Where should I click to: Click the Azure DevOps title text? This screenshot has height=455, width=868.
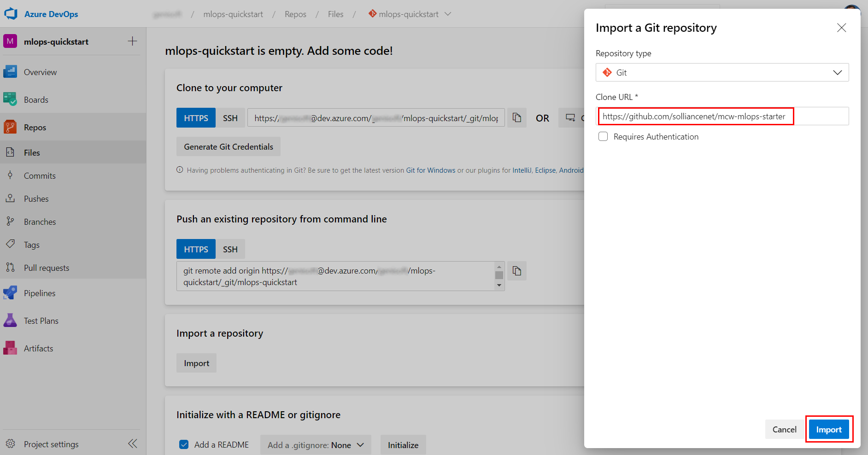click(x=51, y=14)
